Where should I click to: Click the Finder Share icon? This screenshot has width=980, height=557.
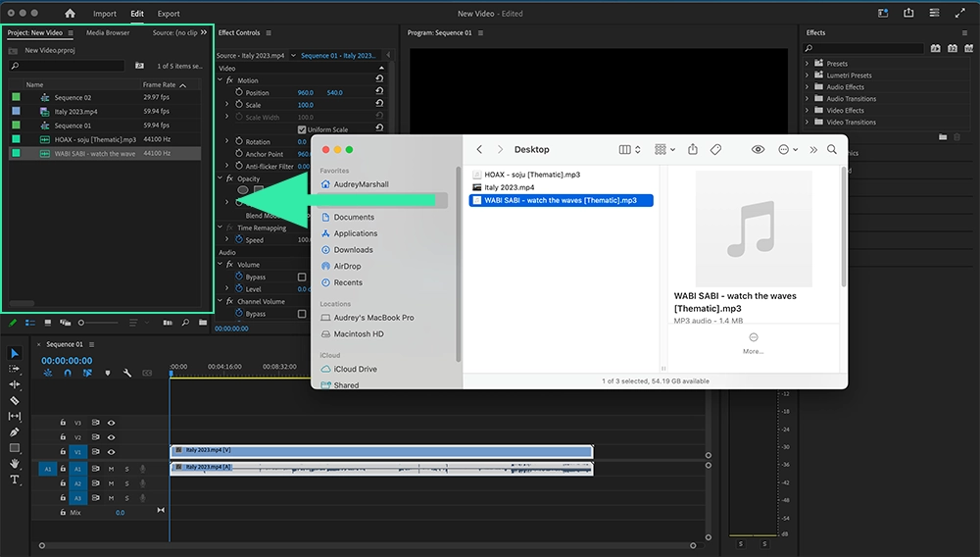pyautogui.click(x=693, y=149)
